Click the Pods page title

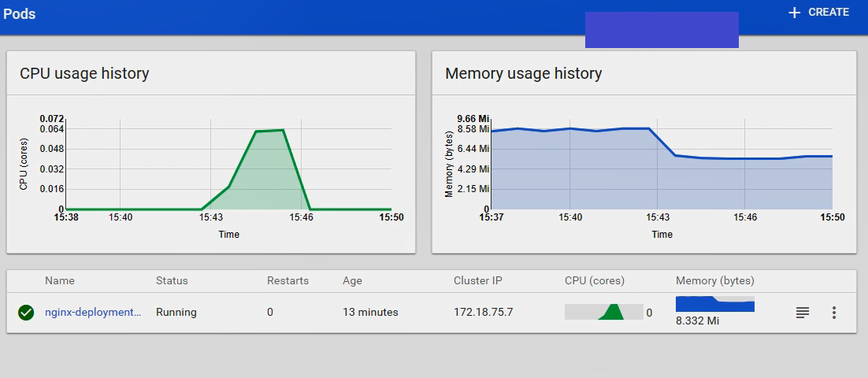coord(19,14)
